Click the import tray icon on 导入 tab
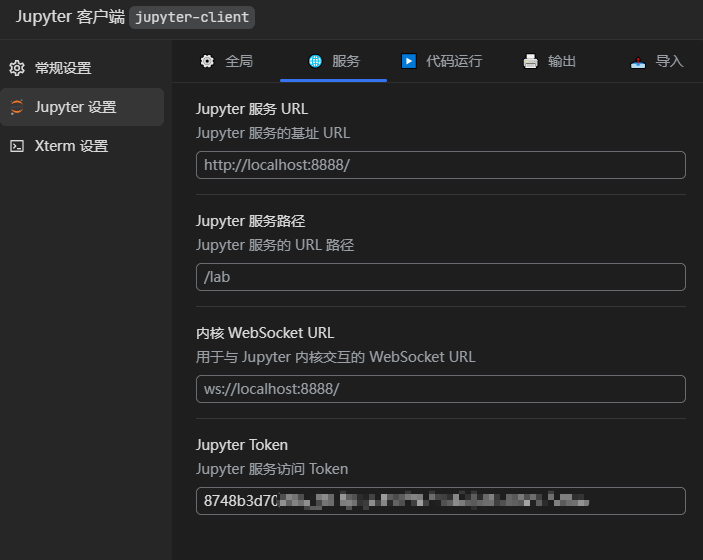This screenshot has height=560, width=703. coord(638,62)
